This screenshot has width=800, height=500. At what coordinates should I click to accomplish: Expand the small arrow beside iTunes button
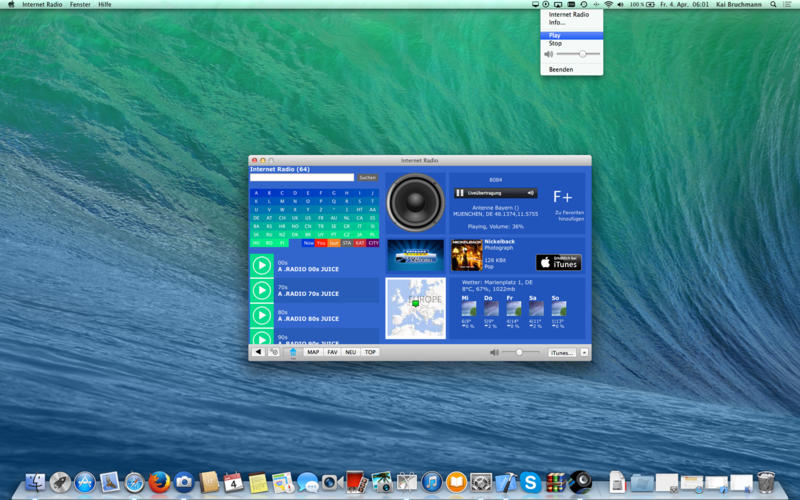(x=584, y=352)
